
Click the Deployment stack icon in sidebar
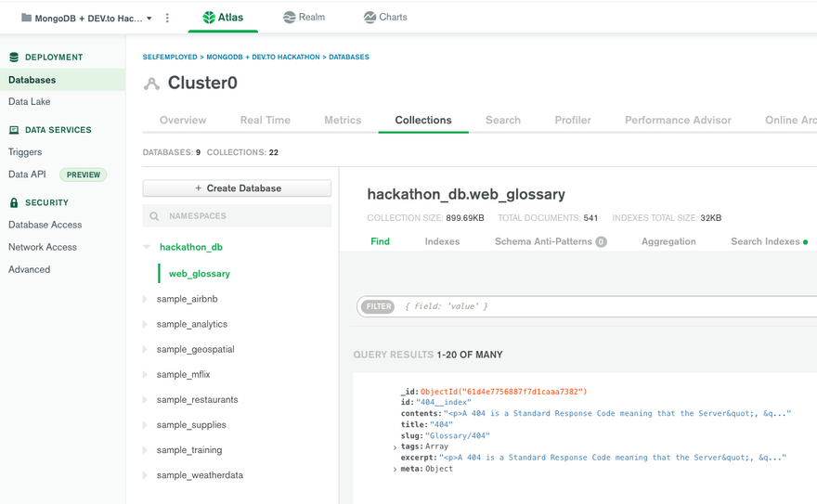[x=14, y=58]
